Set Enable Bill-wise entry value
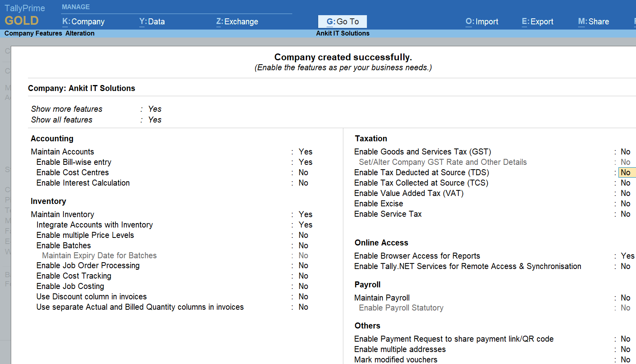636x364 pixels. click(x=305, y=162)
